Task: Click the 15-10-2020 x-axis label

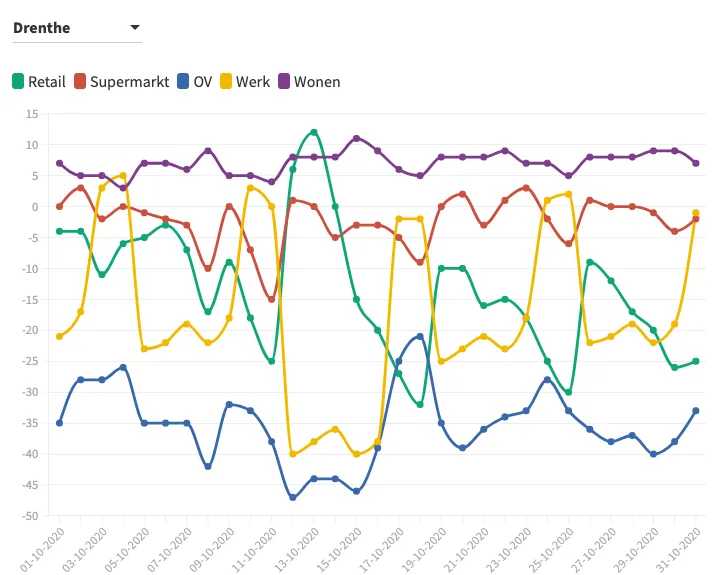Action: [340, 550]
